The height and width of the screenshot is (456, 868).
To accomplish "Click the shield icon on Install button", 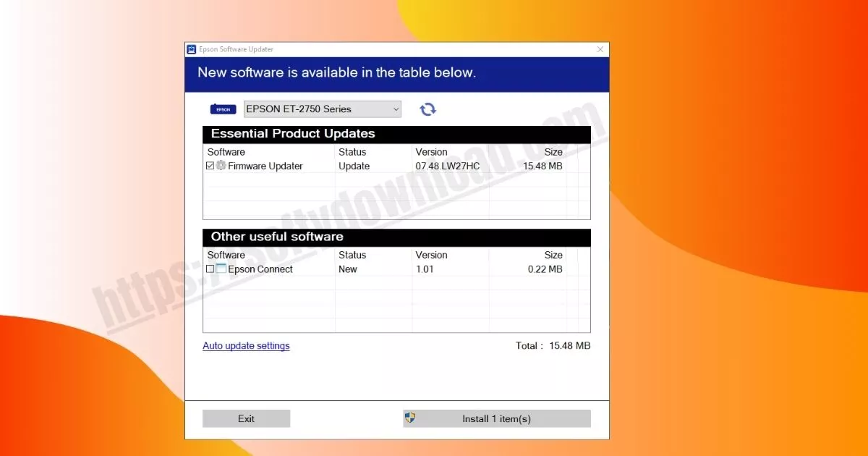I will [x=410, y=418].
